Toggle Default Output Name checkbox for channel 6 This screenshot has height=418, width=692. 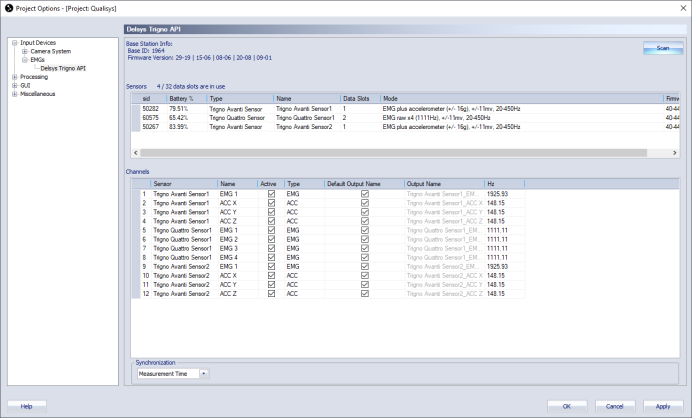[365, 239]
